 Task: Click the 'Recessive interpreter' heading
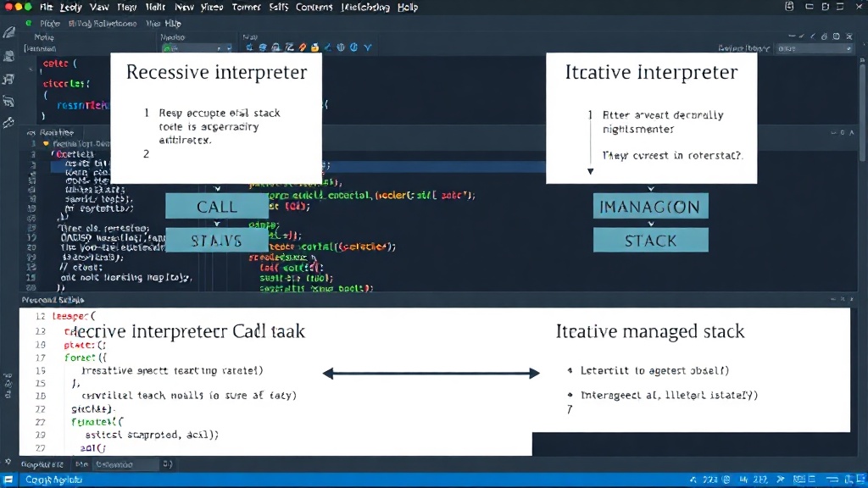pyautogui.click(x=216, y=72)
